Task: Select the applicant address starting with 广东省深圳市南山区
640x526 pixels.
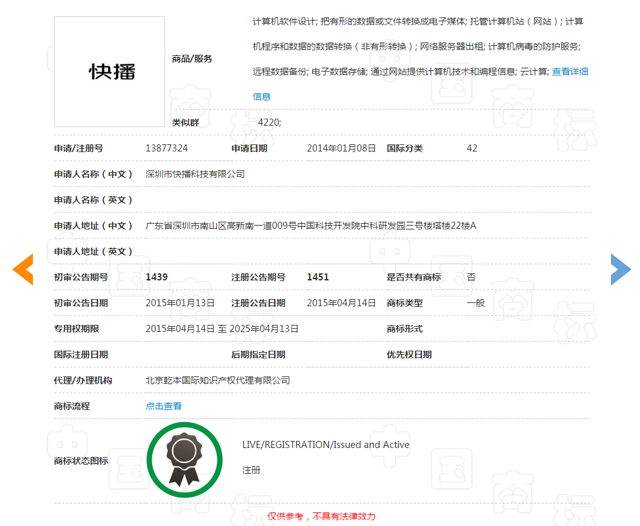Action: click(311, 226)
